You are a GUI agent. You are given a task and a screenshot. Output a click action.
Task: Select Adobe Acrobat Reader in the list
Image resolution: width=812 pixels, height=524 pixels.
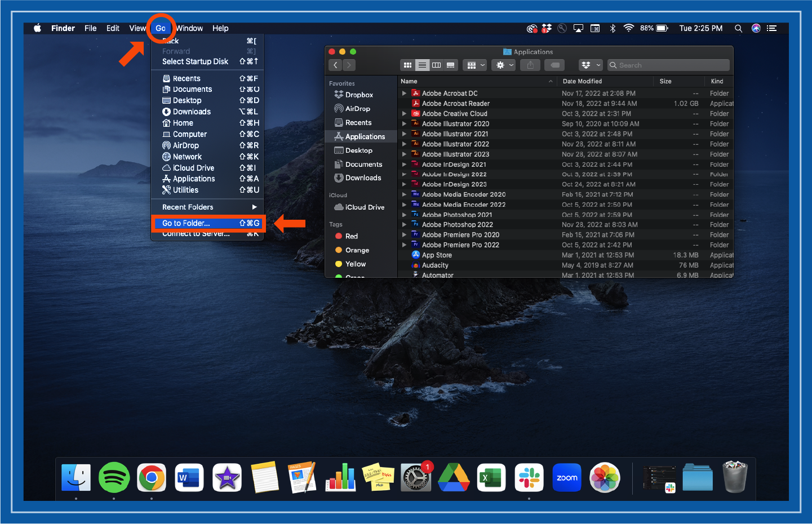tap(566, 104)
